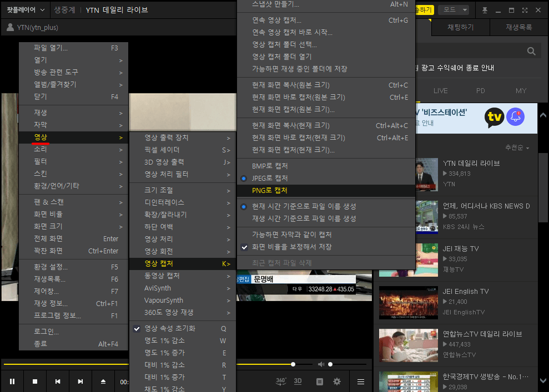549x392 pixels.
Task: Open the 모드 dropdown
Action: point(454,10)
